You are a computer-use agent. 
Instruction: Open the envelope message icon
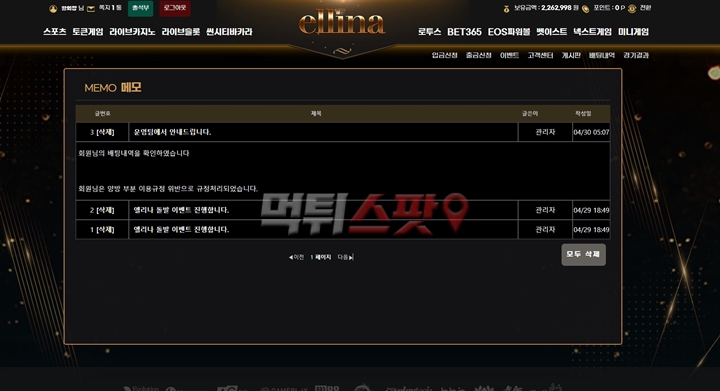[91, 9]
